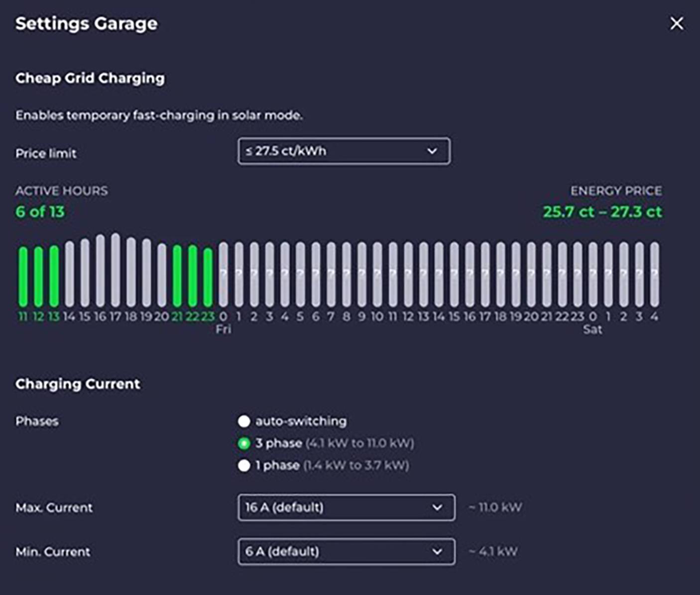Select the gray bar for hour 14 today
Screen dimensions: 700x595
pyautogui.click(x=69, y=274)
